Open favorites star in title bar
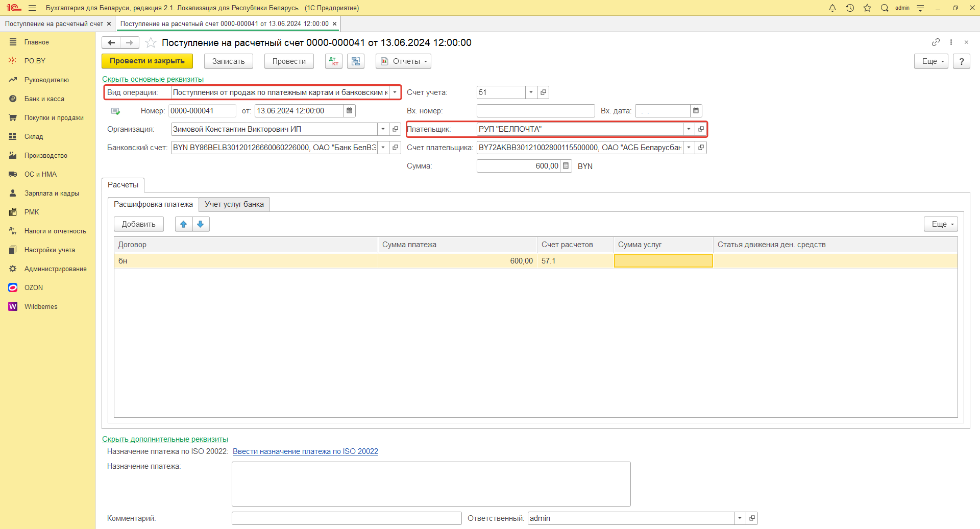The height and width of the screenshot is (529, 980). [867, 8]
